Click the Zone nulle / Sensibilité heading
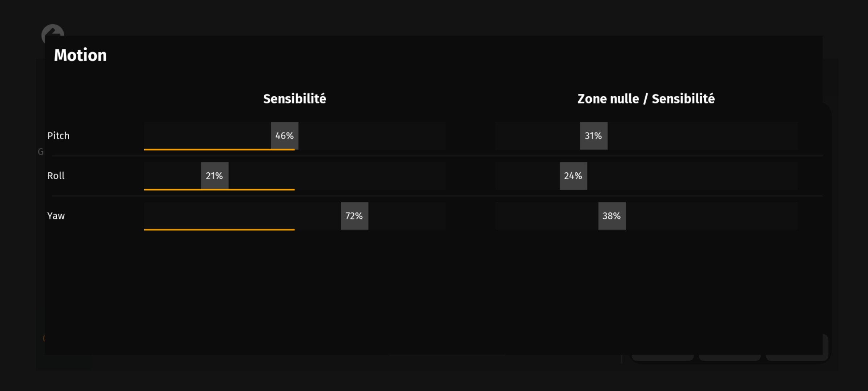The image size is (868, 391). coord(646,99)
